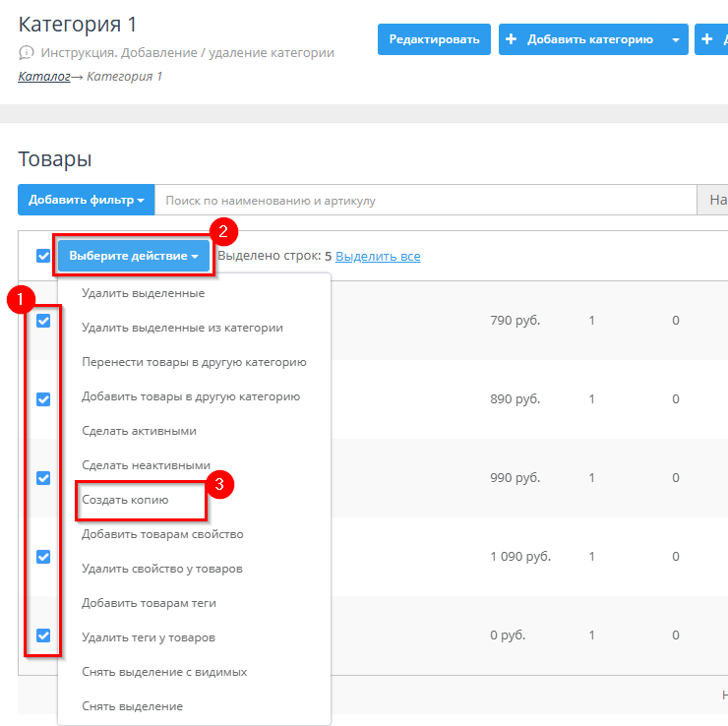The image size is (728, 726).
Task: Click the Выделить все link
Action: [378, 256]
